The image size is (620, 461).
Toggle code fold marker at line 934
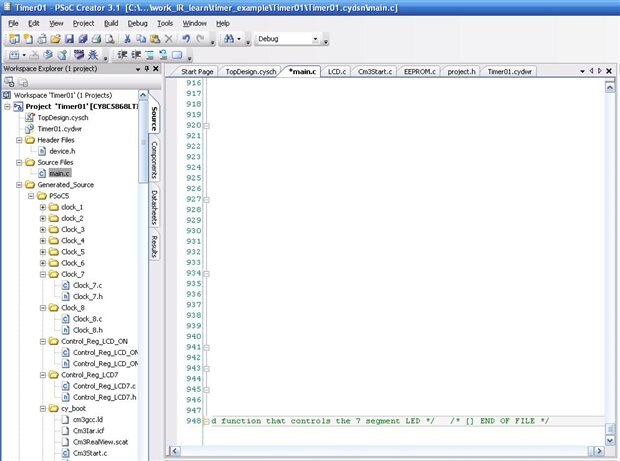click(x=207, y=273)
